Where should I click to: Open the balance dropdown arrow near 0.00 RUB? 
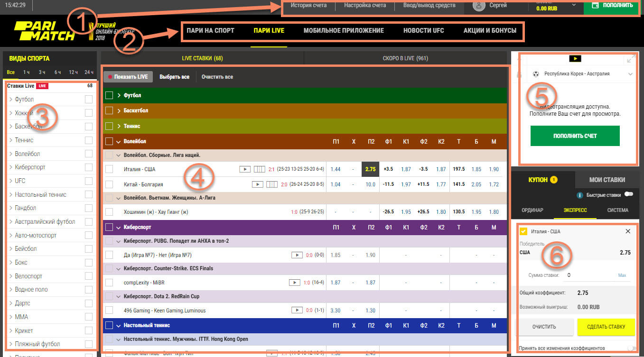[574, 5]
